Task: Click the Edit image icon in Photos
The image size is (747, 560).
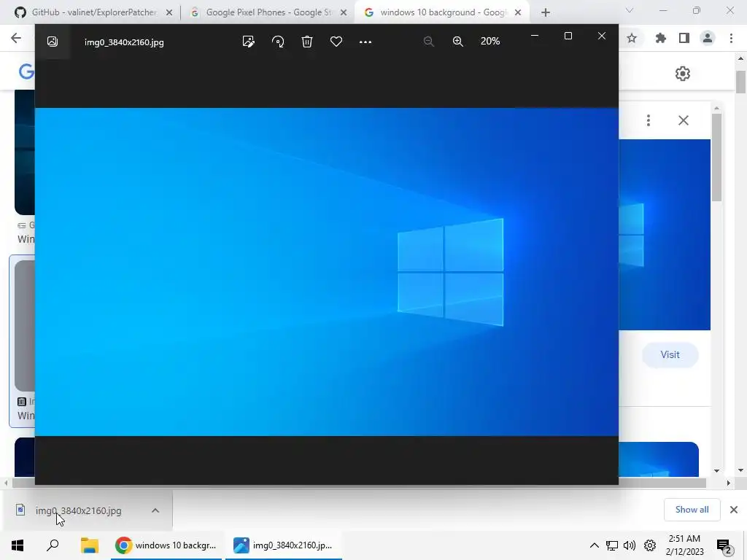Action: coord(248,42)
